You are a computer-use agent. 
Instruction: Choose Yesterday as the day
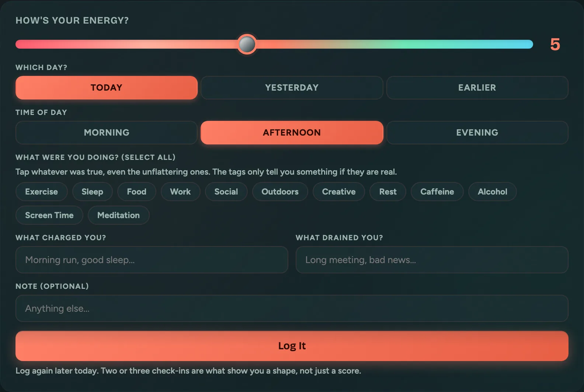click(292, 88)
